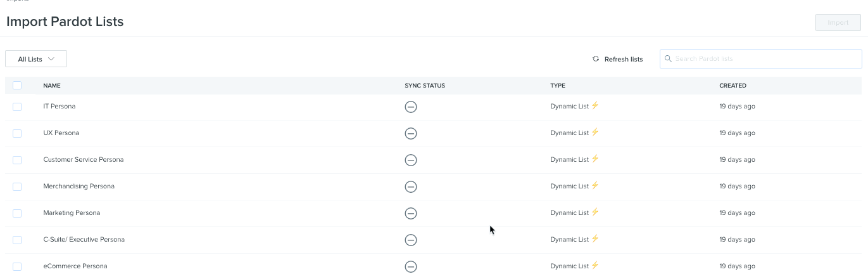
Task: Click the Import Pardot Lists heading
Action: [x=65, y=22]
